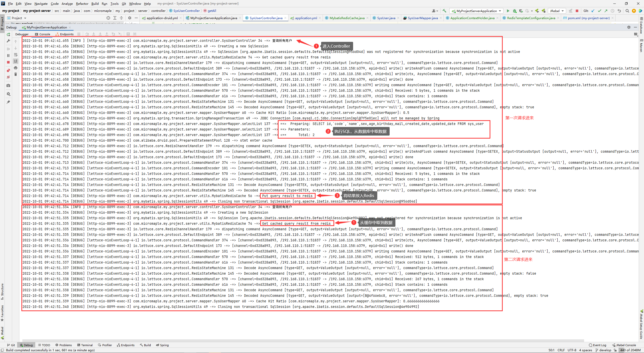The height and width of the screenshot is (353, 644).
Task: Debug with JRebel rocket icon
Action: pyautogui.click(x=544, y=11)
